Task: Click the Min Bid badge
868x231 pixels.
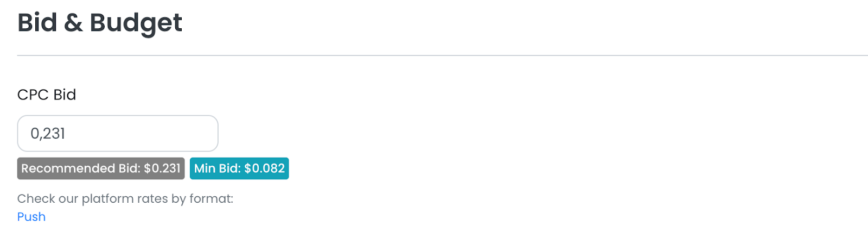Action: [x=239, y=168]
